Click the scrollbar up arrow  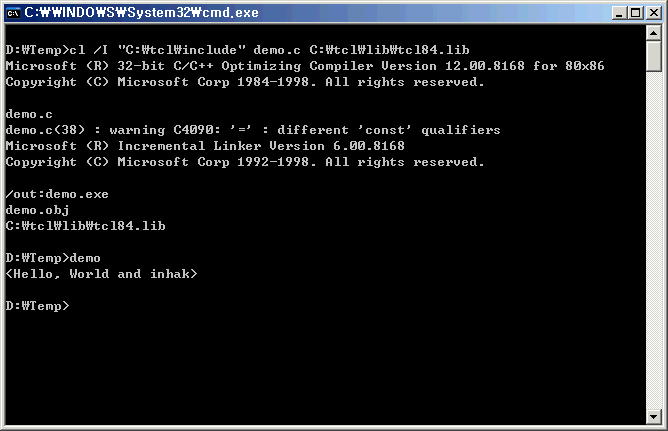(x=654, y=33)
